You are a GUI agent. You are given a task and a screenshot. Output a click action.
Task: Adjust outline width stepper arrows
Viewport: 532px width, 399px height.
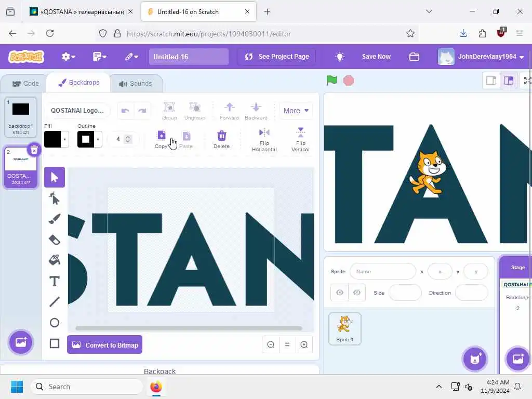pos(128,139)
